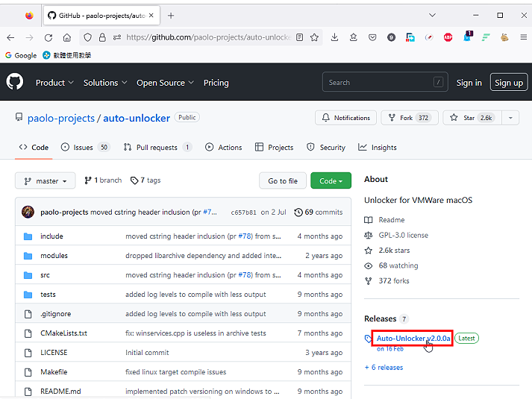Select the Code tab

pyautogui.click(x=34, y=147)
